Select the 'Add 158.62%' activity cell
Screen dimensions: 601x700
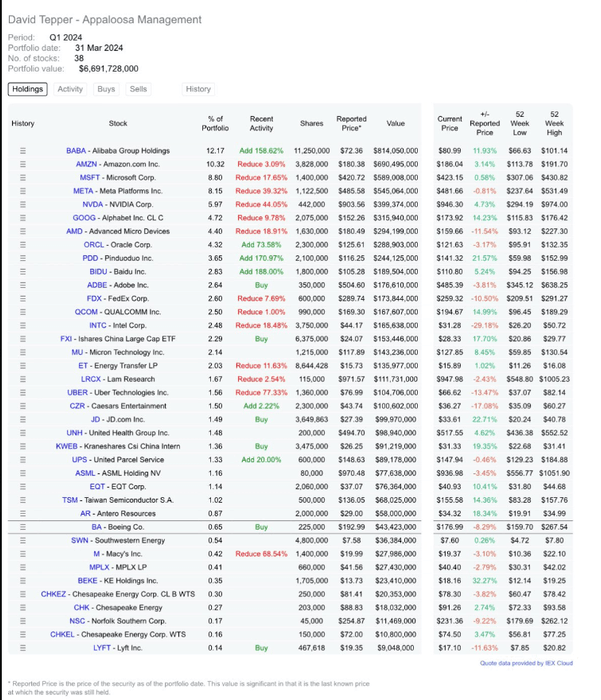click(x=261, y=151)
